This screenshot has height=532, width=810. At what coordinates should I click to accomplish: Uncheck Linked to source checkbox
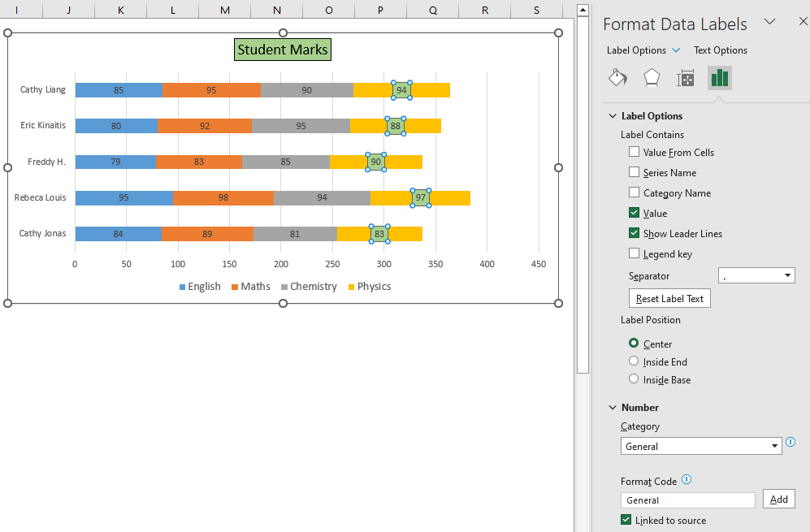[626, 520]
